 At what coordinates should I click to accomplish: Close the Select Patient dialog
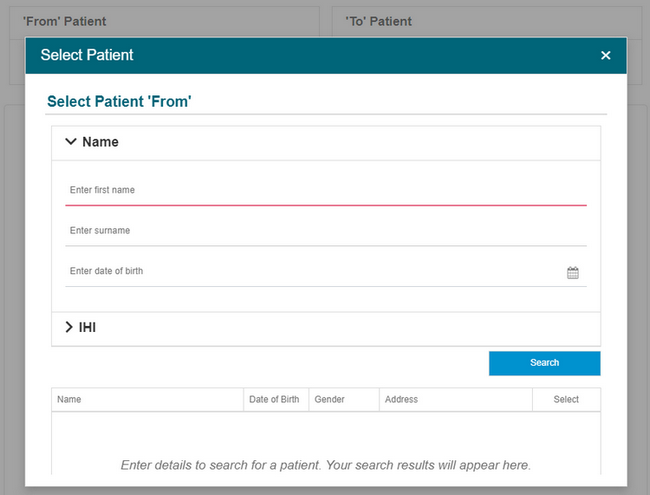tap(605, 55)
